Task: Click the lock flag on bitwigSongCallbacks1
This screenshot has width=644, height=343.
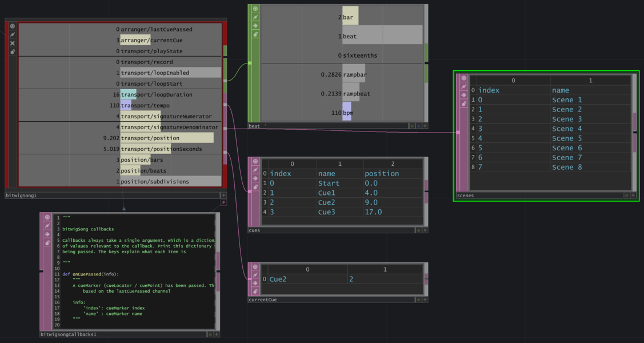Action: click(x=47, y=243)
